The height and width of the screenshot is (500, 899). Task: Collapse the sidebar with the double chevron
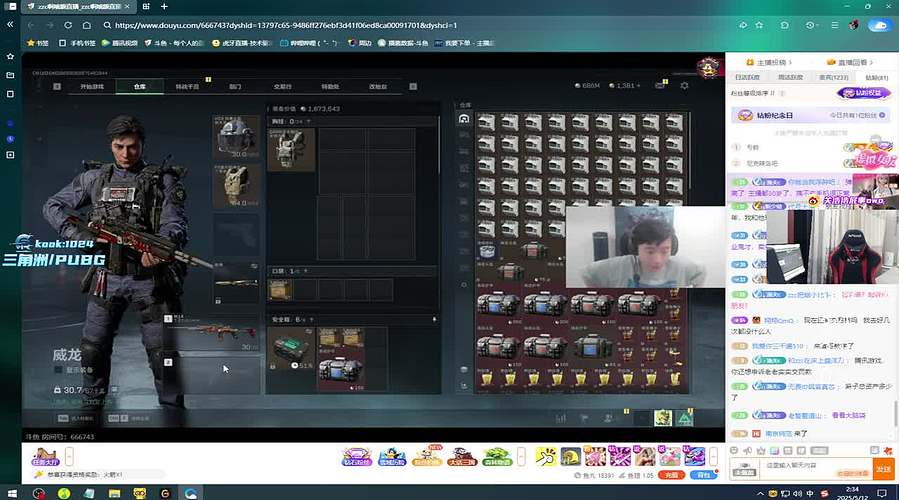10,24
